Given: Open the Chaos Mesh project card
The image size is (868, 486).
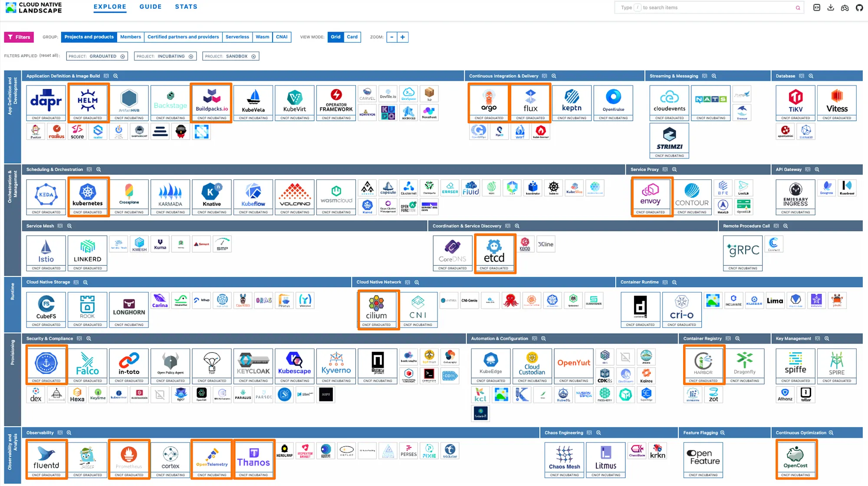Looking at the screenshot, I should coord(564,460).
